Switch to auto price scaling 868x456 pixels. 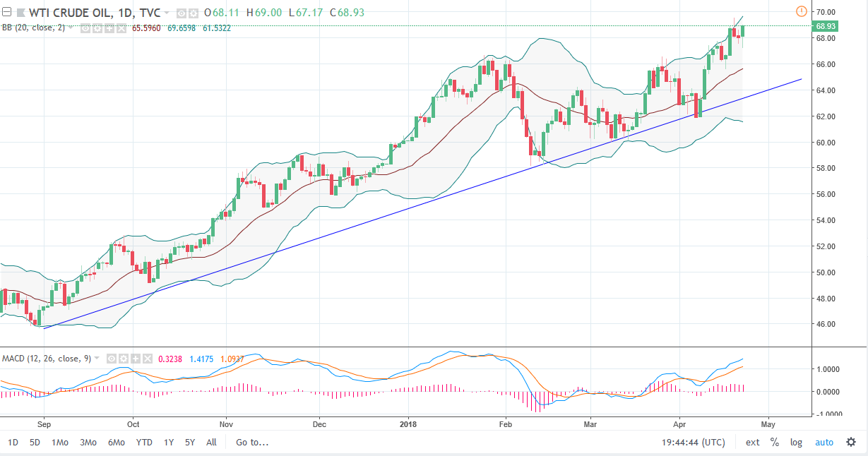click(x=825, y=442)
